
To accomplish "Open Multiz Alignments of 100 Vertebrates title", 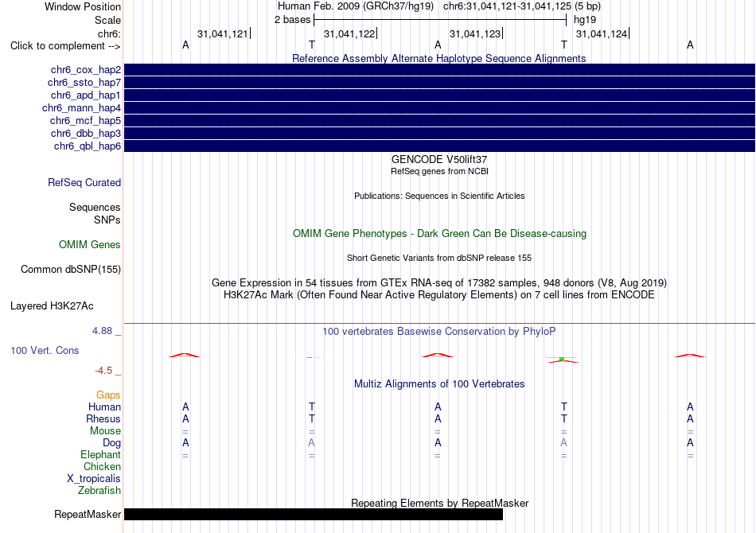I will coord(439,384).
